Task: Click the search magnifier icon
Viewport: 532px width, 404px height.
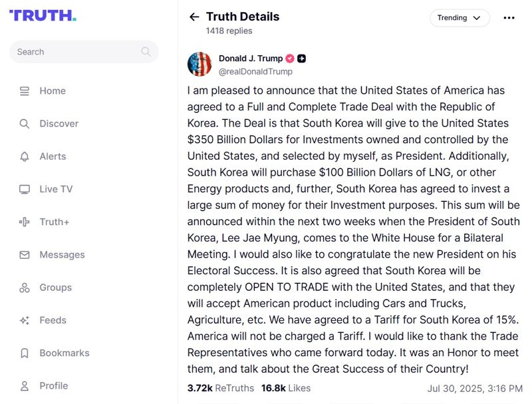Action: (x=146, y=52)
